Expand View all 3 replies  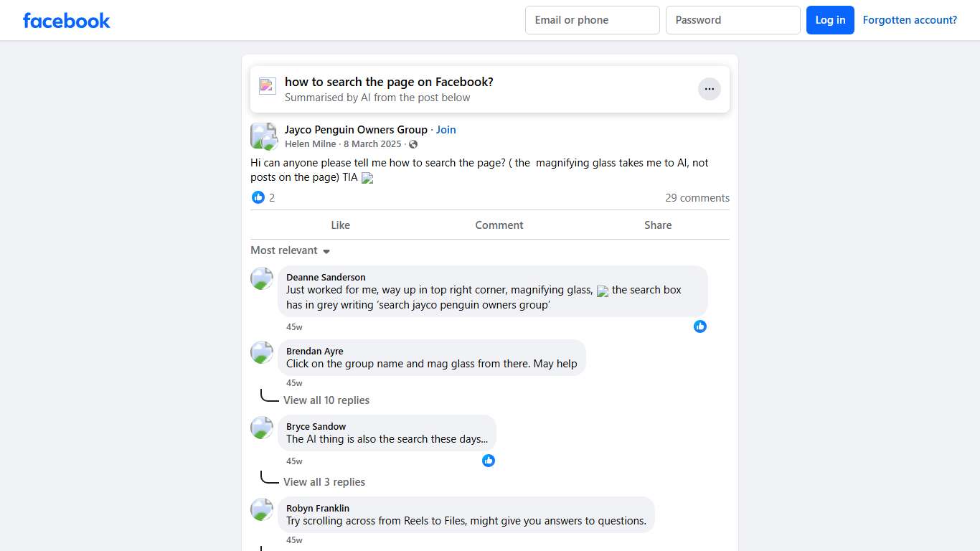pos(324,482)
